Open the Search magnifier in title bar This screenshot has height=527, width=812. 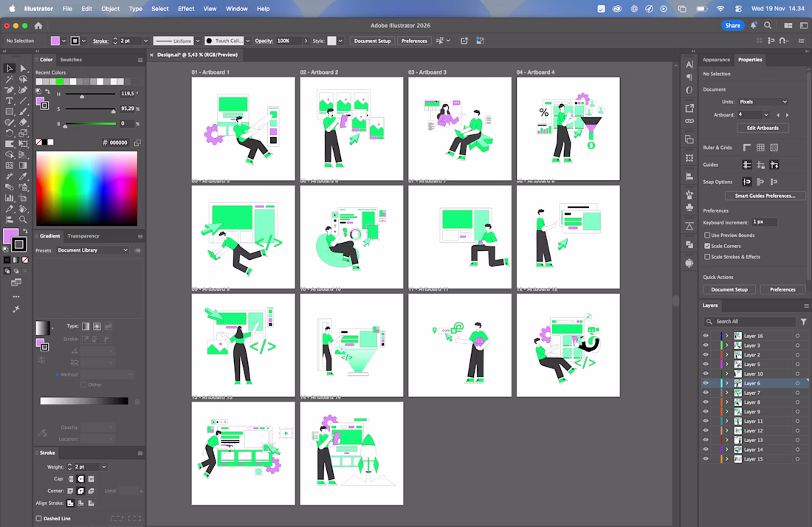768,25
